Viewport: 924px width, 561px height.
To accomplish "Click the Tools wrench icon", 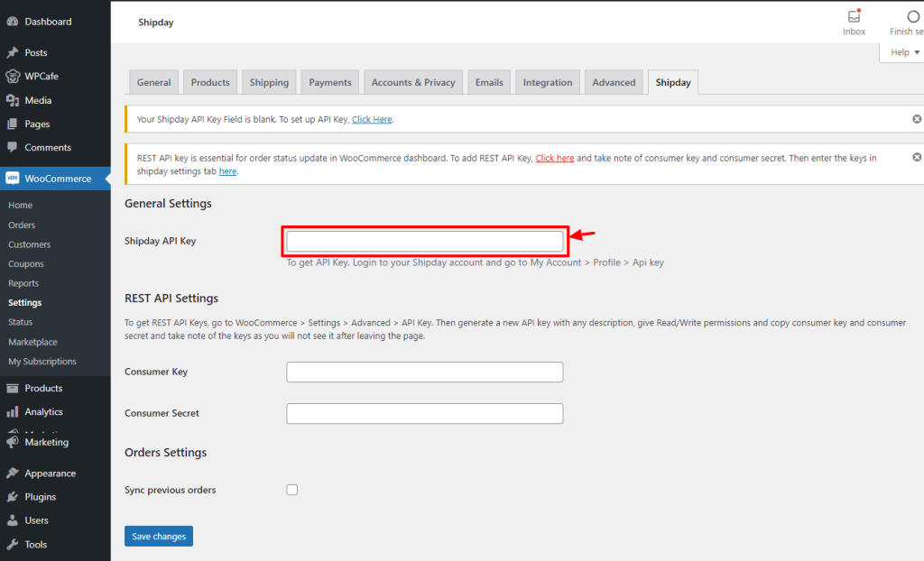I will [13, 544].
